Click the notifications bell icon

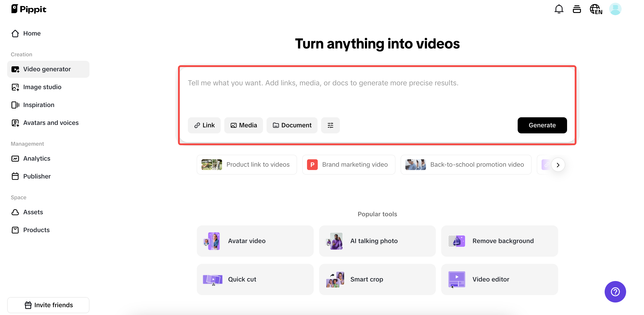tap(559, 9)
